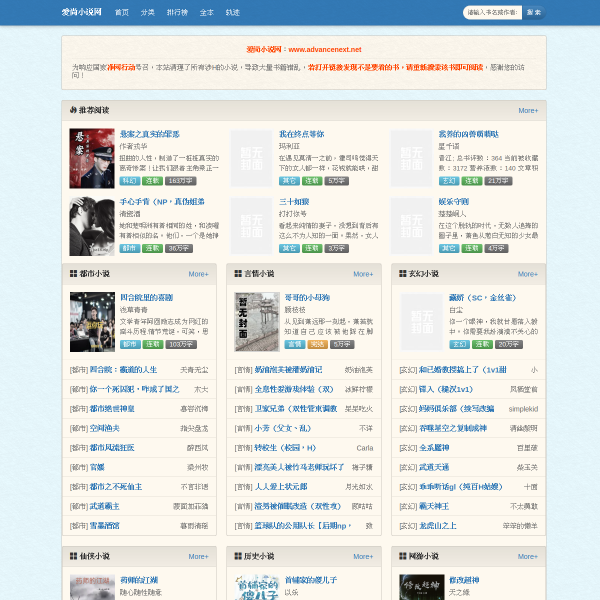Open More+ in the 都市小说 panel
This screenshot has width=600, height=600.
(199, 274)
